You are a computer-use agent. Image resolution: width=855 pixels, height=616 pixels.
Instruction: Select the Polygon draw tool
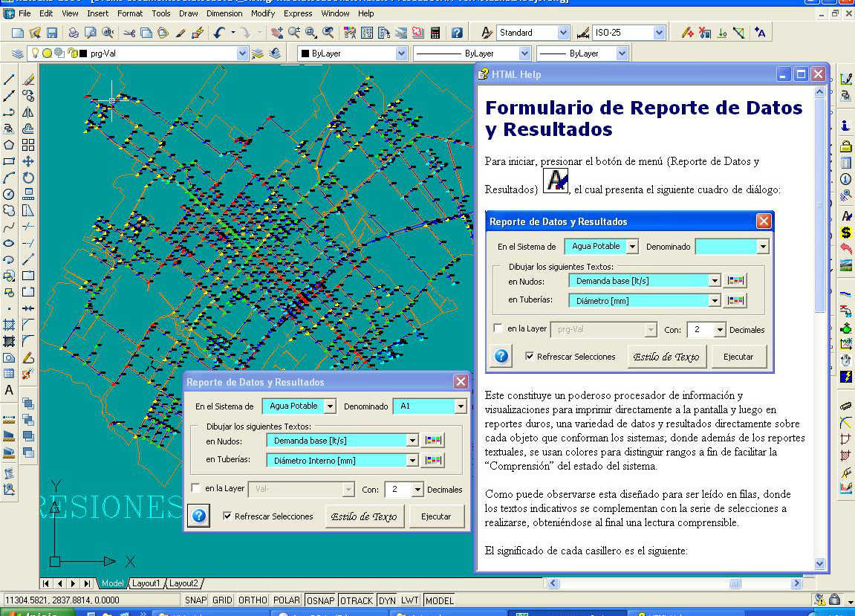[x=10, y=145]
